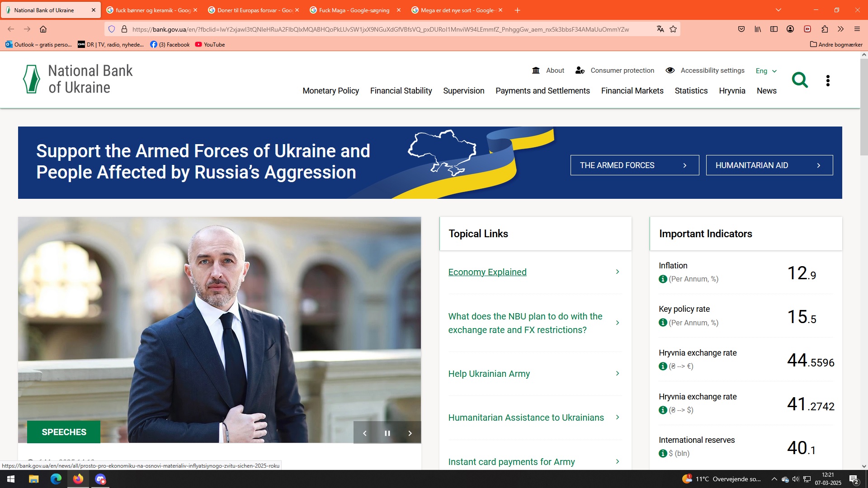Screen dimensions: 868x488
Task: Pause the speeches slideshow
Action: click(x=387, y=433)
